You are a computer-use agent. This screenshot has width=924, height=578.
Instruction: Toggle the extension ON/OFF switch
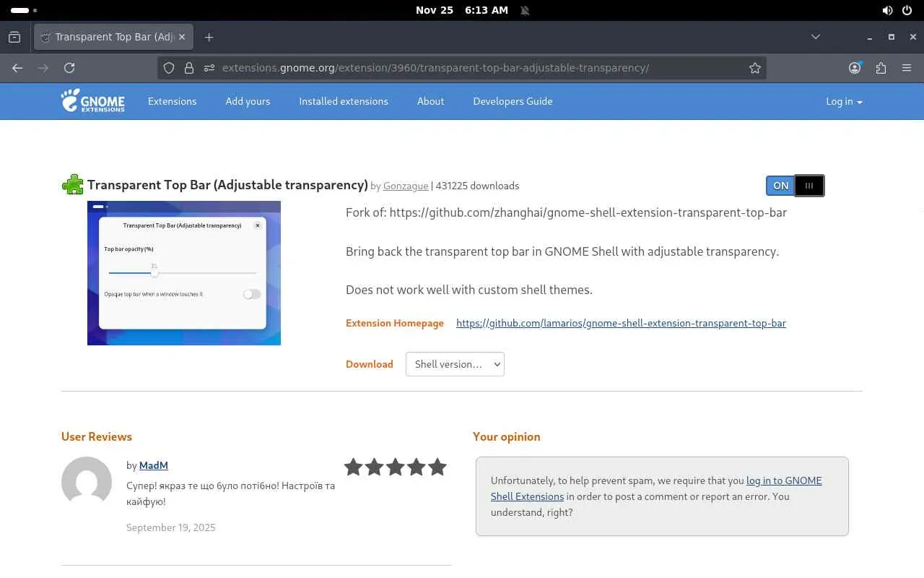point(795,186)
